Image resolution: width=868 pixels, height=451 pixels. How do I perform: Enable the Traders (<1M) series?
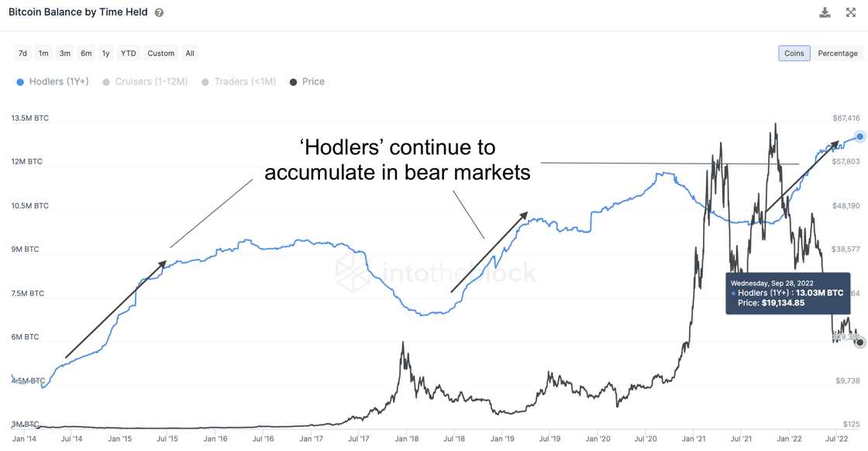pyautogui.click(x=239, y=81)
